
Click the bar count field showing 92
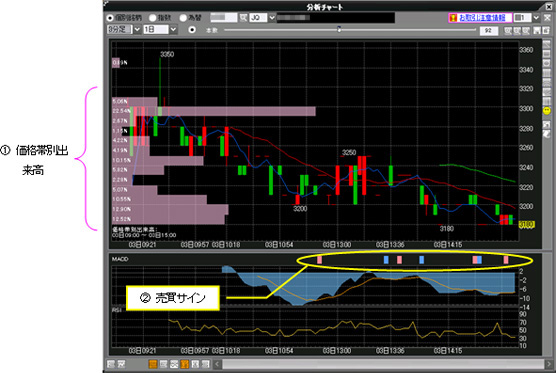pyautogui.click(x=489, y=30)
